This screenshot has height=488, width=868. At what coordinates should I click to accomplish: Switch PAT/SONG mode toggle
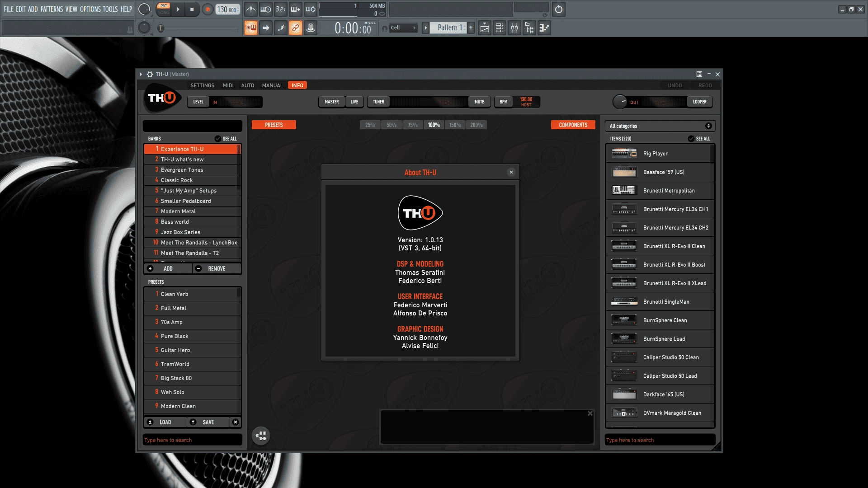click(x=163, y=9)
